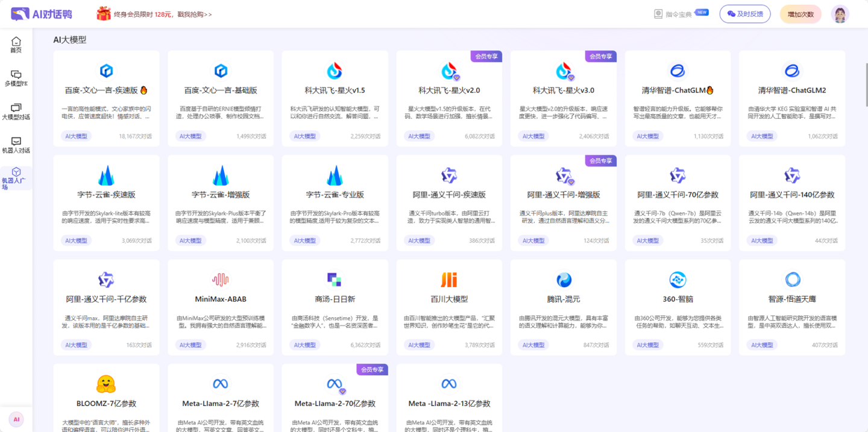Click the 智源-悟道天鹰 icon

click(x=792, y=280)
